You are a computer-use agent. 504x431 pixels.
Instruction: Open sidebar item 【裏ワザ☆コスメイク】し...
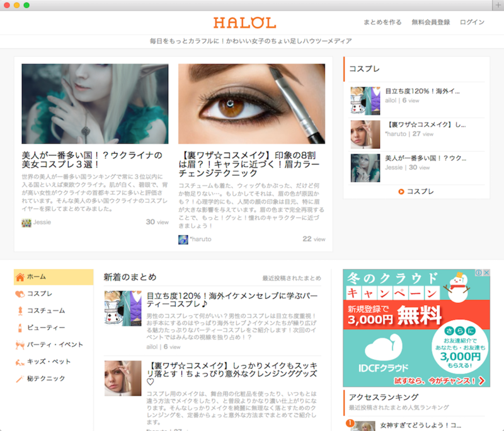425,125
